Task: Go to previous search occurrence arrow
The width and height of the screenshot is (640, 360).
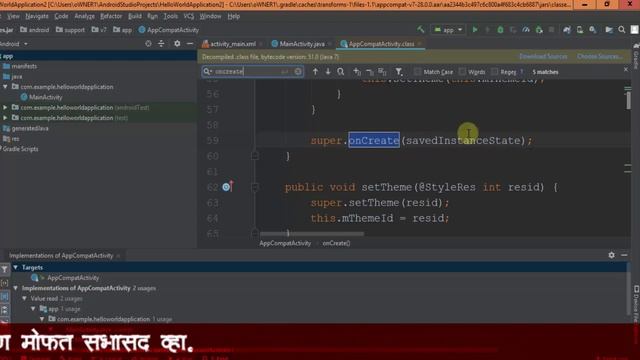Action: coord(315,71)
